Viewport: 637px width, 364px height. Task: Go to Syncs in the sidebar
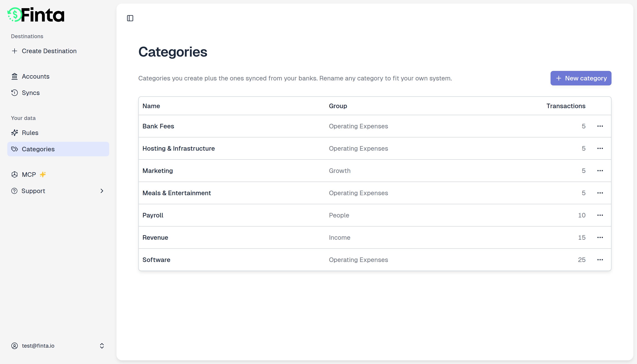click(x=58, y=93)
